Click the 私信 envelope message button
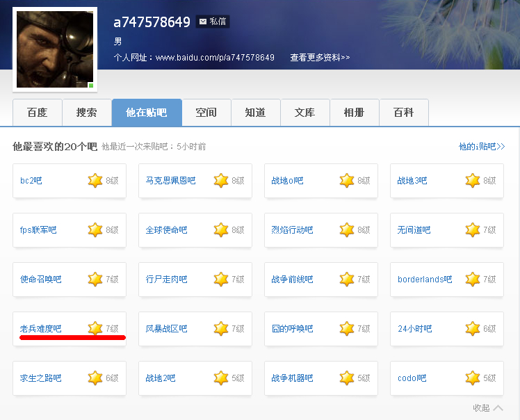Screen dimensions: 520x420 pyautogui.click(x=213, y=22)
